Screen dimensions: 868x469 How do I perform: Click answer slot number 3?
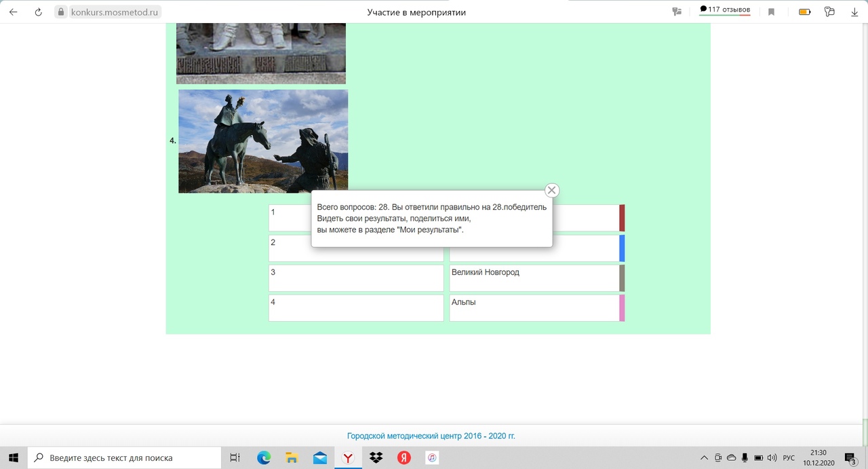(356, 278)
